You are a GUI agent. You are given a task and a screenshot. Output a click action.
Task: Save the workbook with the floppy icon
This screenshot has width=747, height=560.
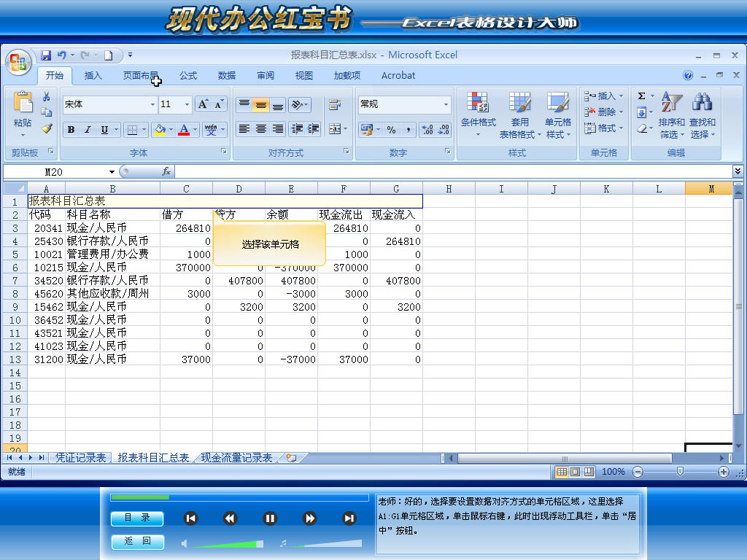click(46, 55)
